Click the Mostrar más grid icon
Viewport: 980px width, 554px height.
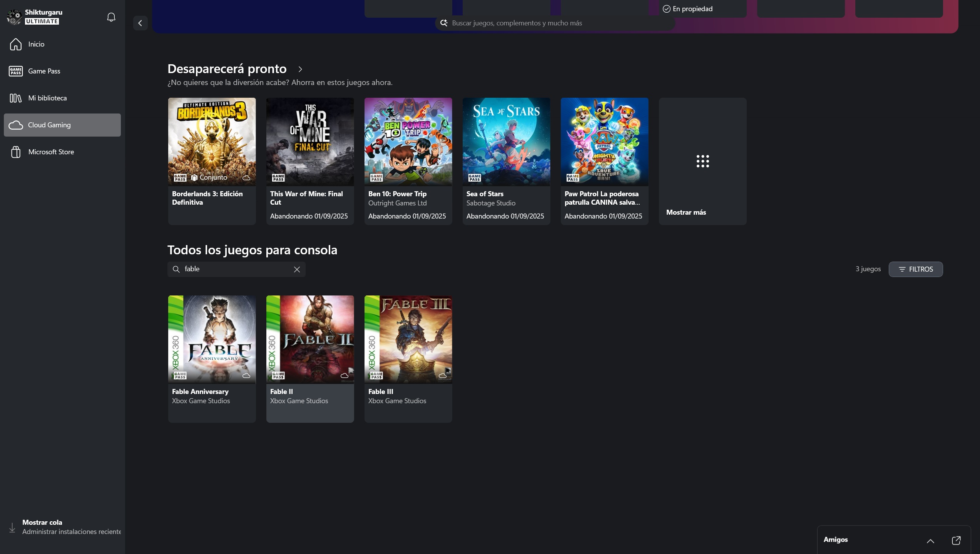pyautogui.click(x=702, y=161)
